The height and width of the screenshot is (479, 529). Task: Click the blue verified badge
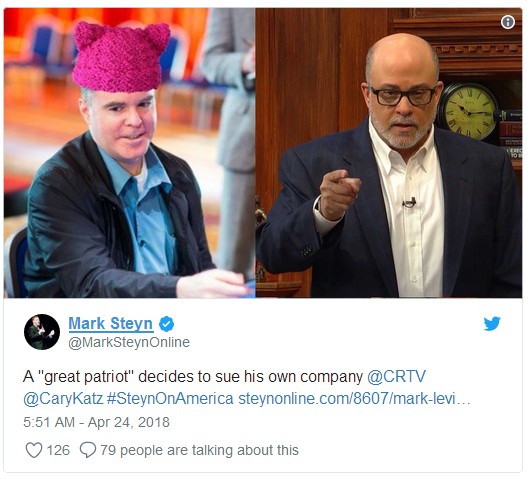[x=166, y=324]
